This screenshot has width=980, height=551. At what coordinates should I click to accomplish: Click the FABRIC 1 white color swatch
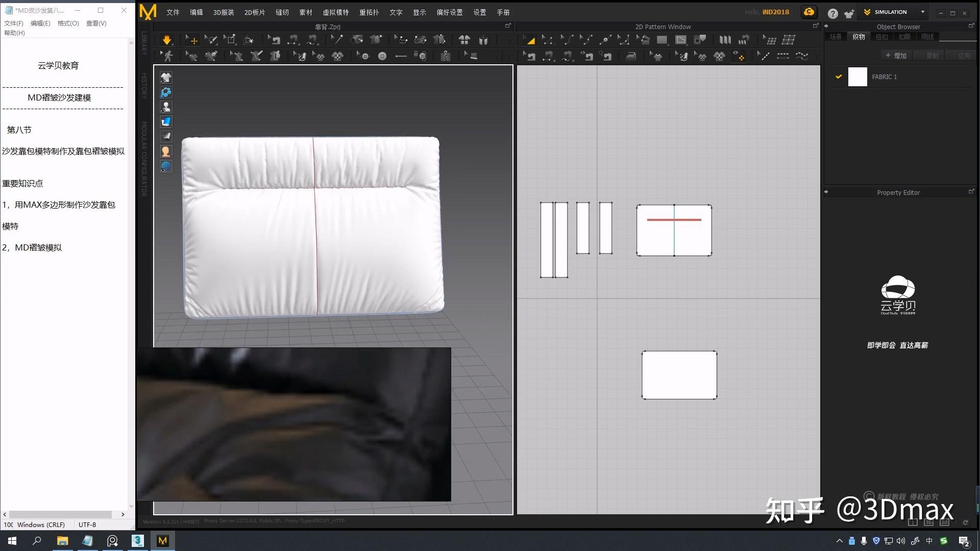(857, 77)
